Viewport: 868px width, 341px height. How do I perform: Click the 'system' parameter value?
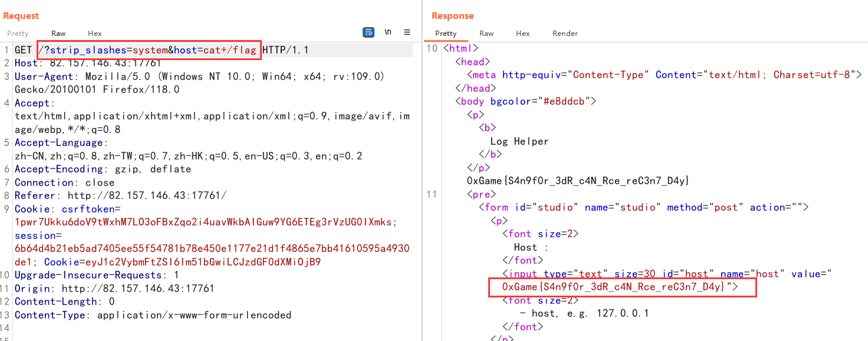(x=150, y=51)
